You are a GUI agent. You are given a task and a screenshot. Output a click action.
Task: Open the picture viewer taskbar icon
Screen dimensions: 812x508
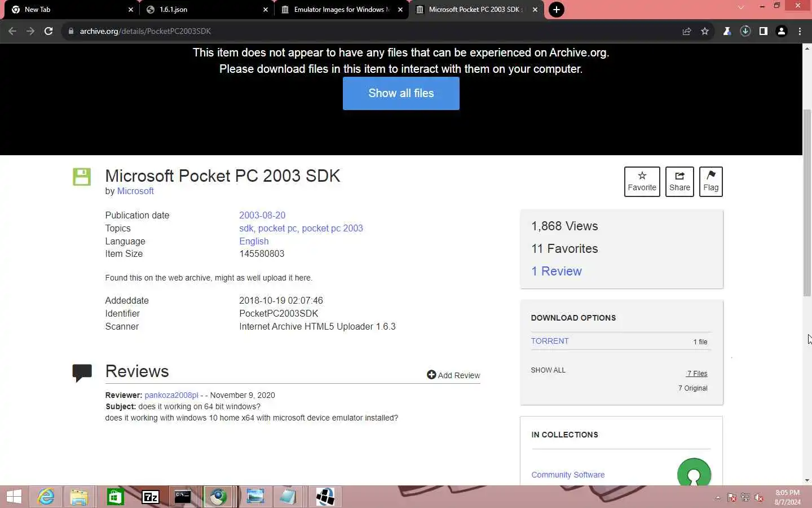pos(255,497)
